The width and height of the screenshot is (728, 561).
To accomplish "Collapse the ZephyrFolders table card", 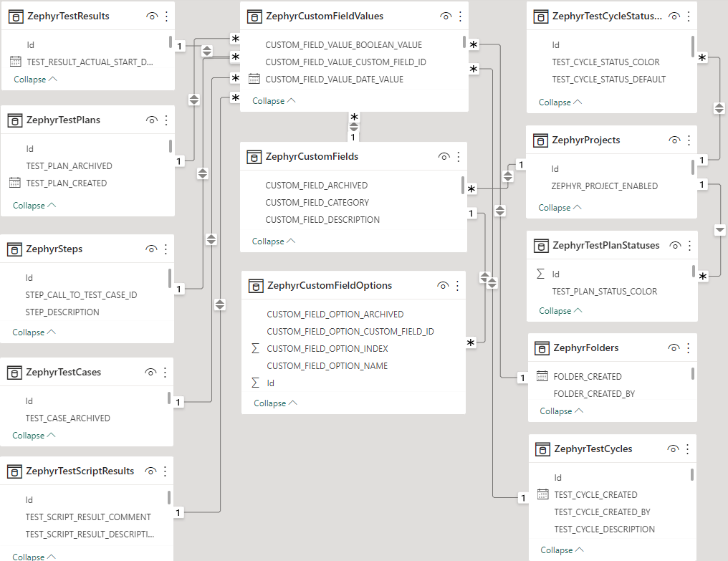I will pyautogui.click(x=561, y=411).
